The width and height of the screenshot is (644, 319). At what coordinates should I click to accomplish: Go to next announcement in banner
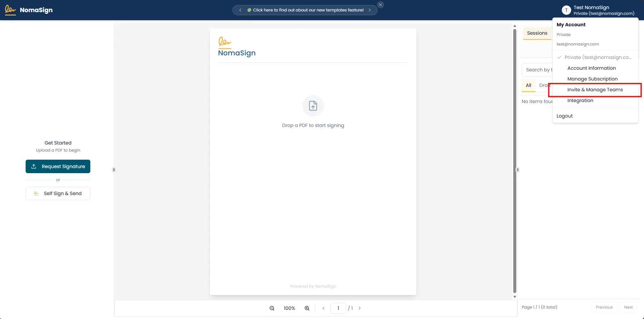tap(370, 10)
